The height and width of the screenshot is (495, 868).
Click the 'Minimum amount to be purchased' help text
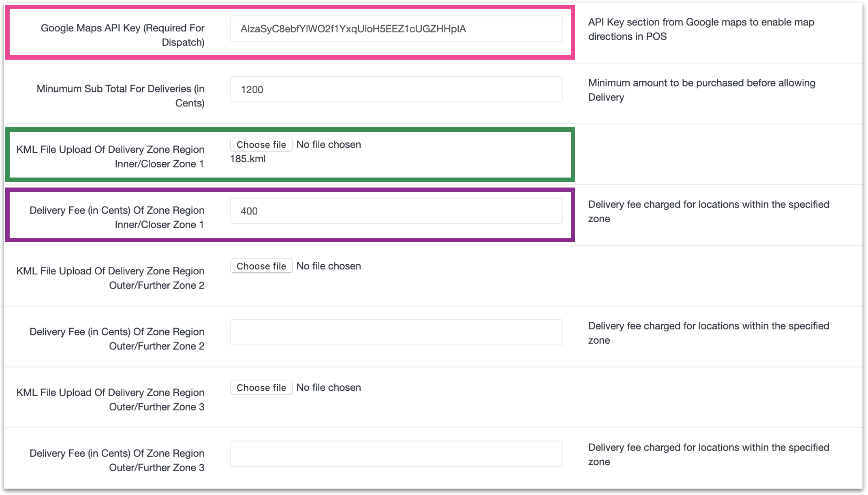point(701,90)
